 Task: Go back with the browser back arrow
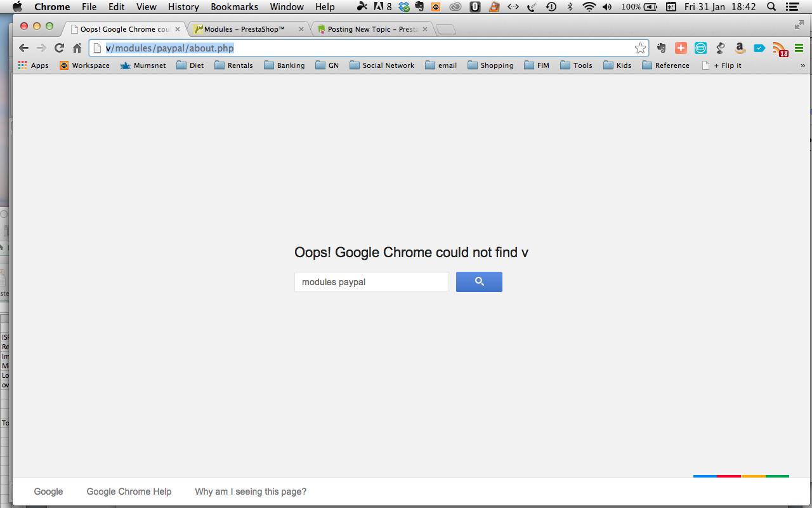coord(23,48)
